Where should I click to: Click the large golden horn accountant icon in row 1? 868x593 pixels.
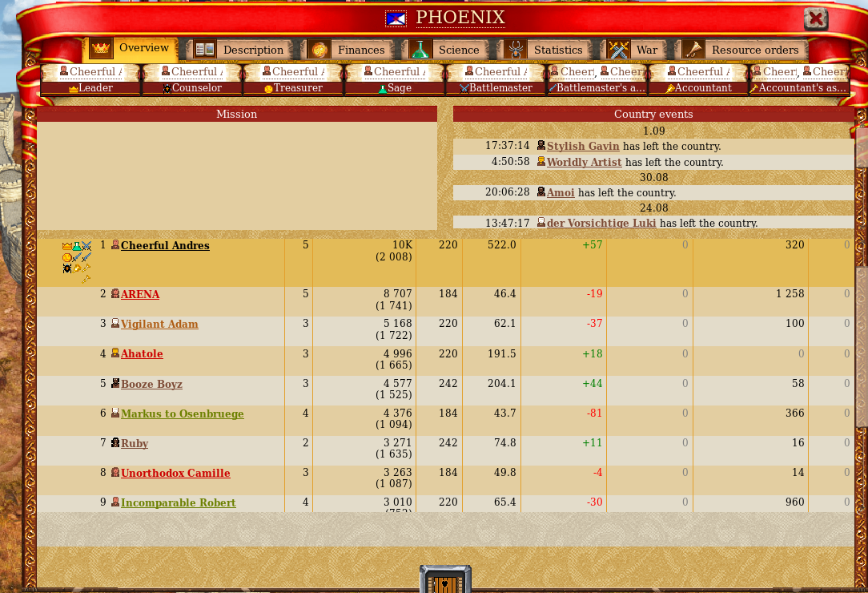[x=77, y=268]
